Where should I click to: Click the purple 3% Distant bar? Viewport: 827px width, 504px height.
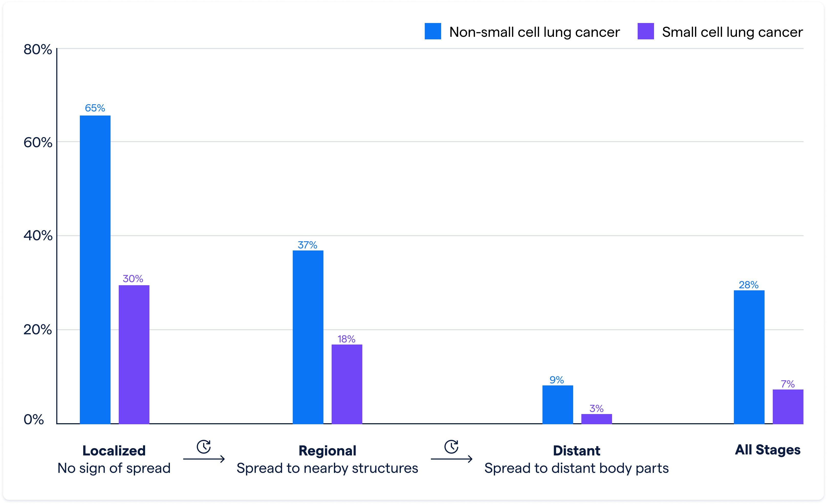(x=596, y=419)
